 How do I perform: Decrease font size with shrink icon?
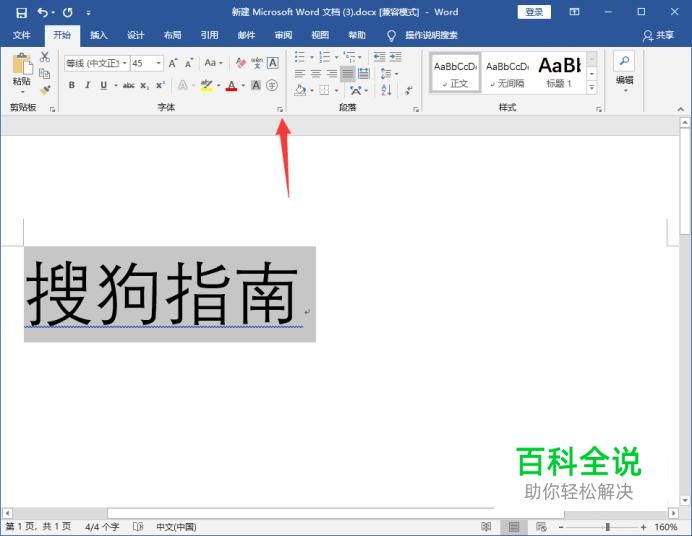point(189,63)
